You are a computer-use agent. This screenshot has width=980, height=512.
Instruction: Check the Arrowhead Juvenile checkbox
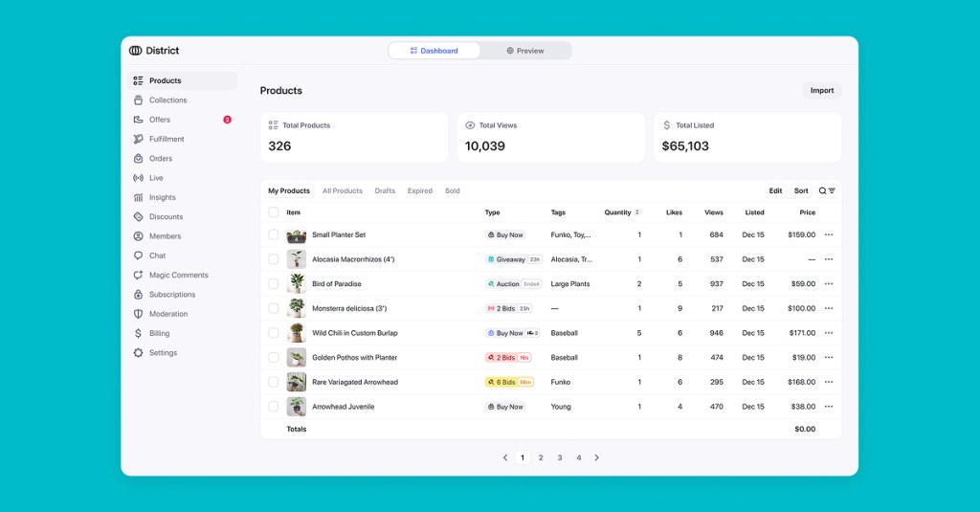(x=273, y=407)
